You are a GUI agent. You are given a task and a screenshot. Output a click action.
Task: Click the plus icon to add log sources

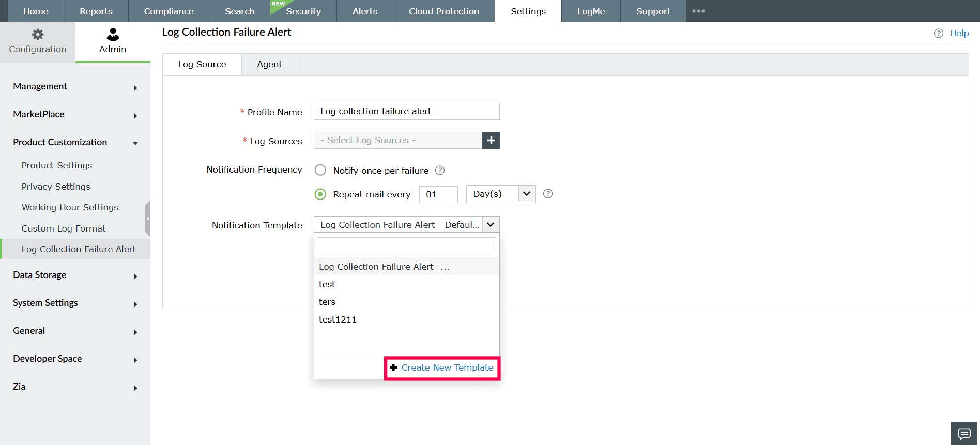tap(491, 140)
